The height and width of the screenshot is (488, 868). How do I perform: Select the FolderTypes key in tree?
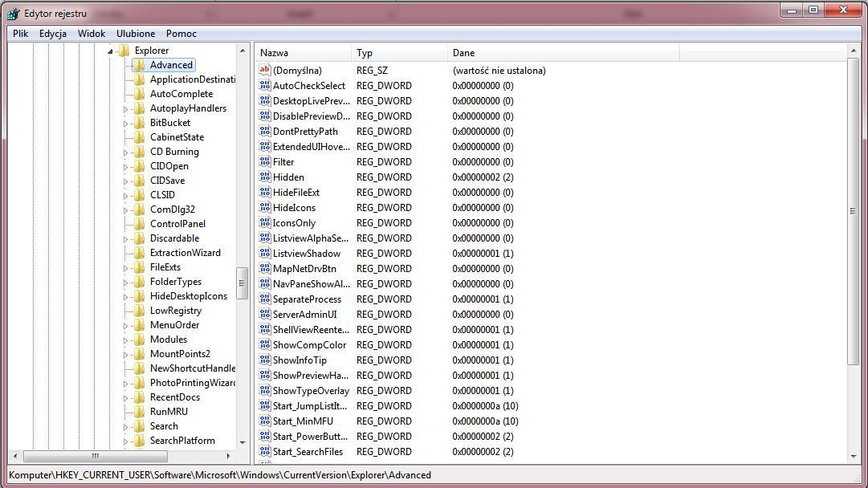click(x=176, y=281)
